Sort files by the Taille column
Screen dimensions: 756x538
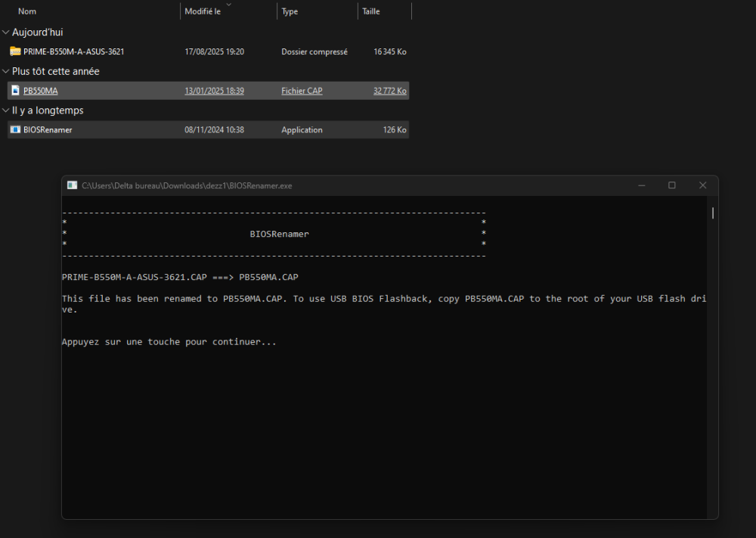coord(371,12)
